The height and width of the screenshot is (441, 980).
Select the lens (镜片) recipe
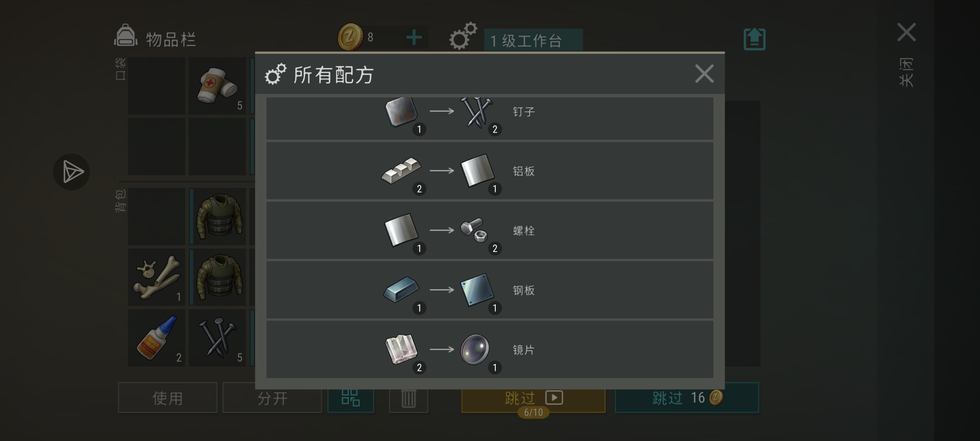[x=490, y=350]
